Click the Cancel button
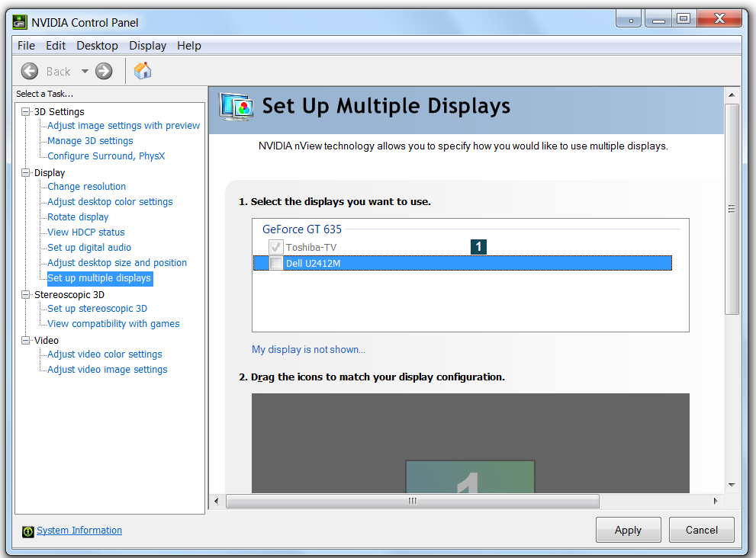This screenshot has height=558, width=756. coord(702,530)
